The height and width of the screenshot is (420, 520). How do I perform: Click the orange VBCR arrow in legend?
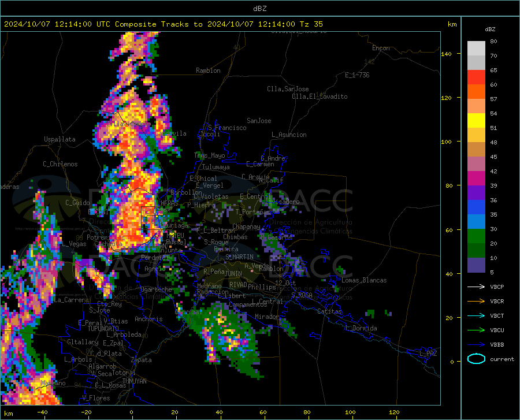coord(476,302)
